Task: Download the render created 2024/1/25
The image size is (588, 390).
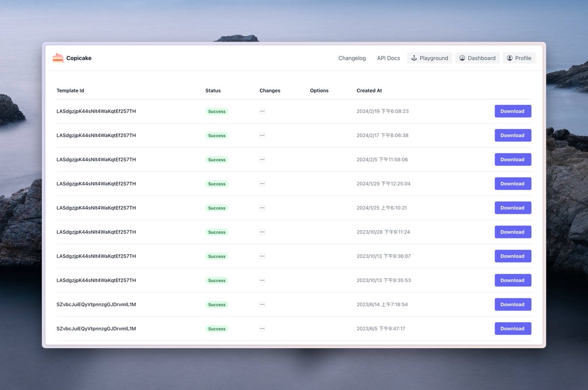Action: [x=513, y=208]
